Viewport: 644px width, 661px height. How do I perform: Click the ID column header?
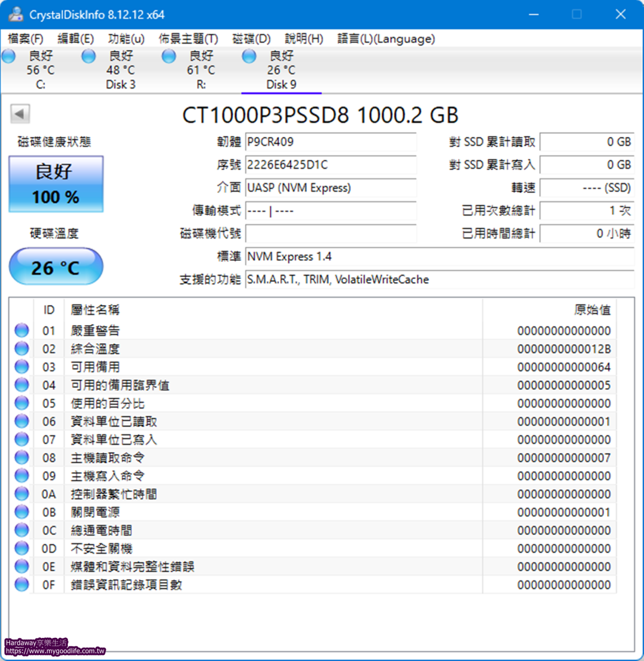pos(49,310)
